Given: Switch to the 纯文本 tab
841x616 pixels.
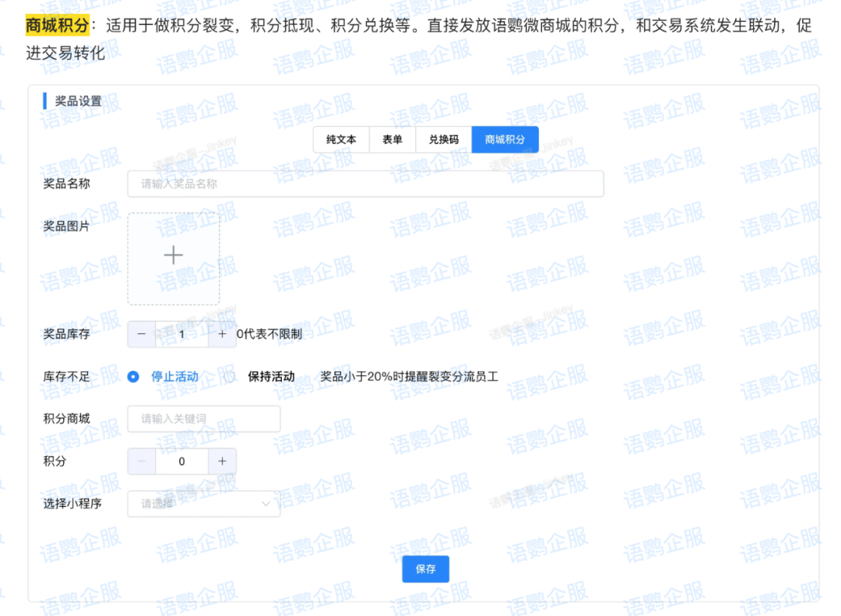Looking at the screenshot, I should [x=341, y=139].
